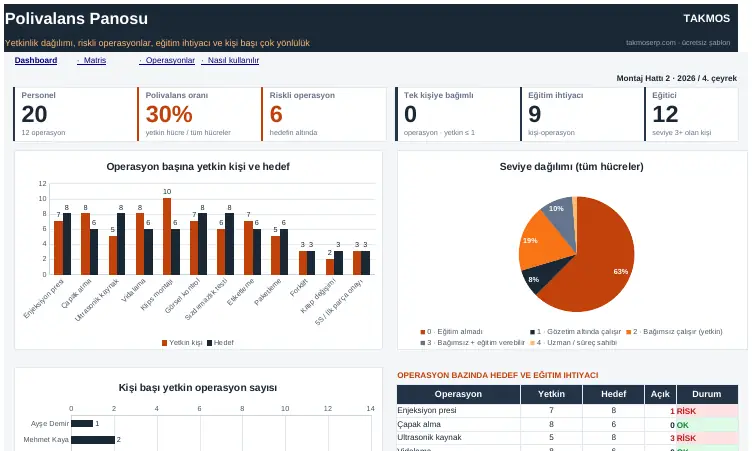Click legend swatch 0 · Eğitim almadı
Screen dimensions: 752x451
tap(423, 332)
